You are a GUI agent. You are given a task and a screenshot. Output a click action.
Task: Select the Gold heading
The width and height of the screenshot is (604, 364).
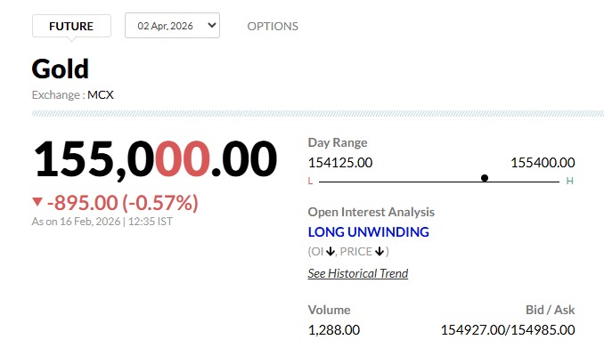(x=60, y=69)
